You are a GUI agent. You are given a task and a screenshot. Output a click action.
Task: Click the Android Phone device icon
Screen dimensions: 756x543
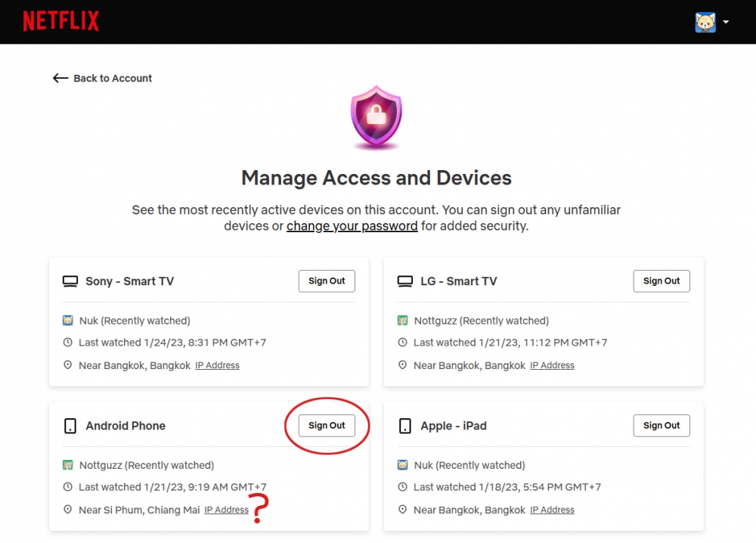coord(70,426)
